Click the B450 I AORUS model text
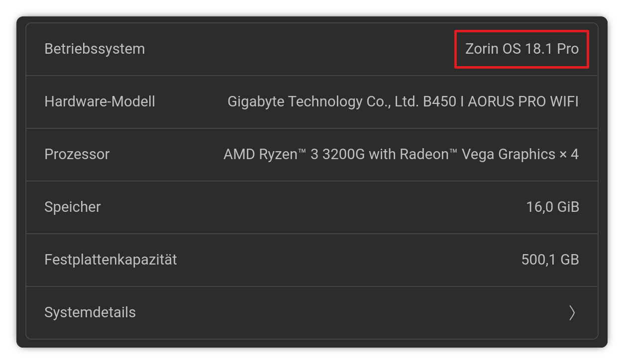The image size is (624, 364). click(471, 101)
